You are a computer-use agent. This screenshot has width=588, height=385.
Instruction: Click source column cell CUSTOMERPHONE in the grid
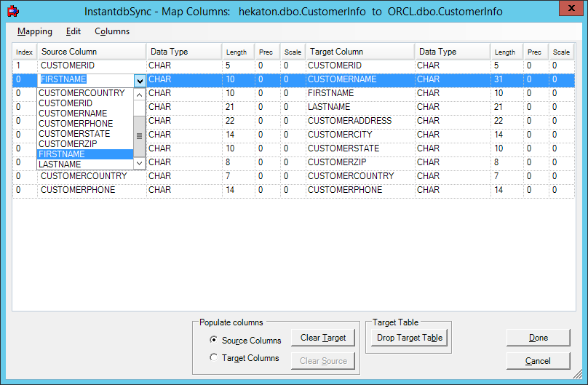[91, 190]
